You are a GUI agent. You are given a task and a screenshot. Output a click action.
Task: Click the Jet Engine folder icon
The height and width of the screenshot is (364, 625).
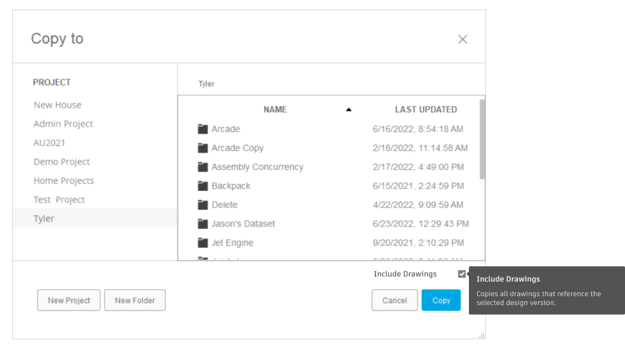pyautogui.click(x=202, y=243)
